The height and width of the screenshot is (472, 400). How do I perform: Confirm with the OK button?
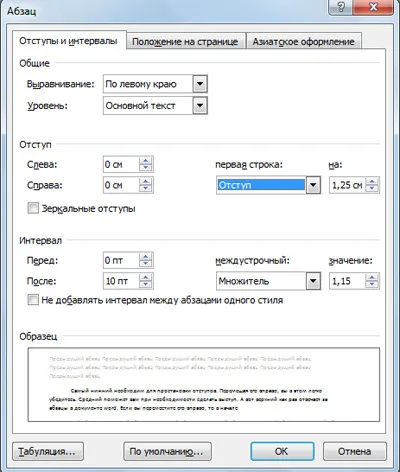[x=282, y=451]
